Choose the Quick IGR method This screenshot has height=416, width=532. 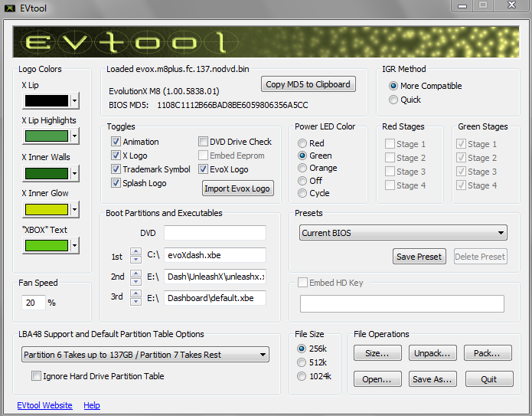coord(393,100)
